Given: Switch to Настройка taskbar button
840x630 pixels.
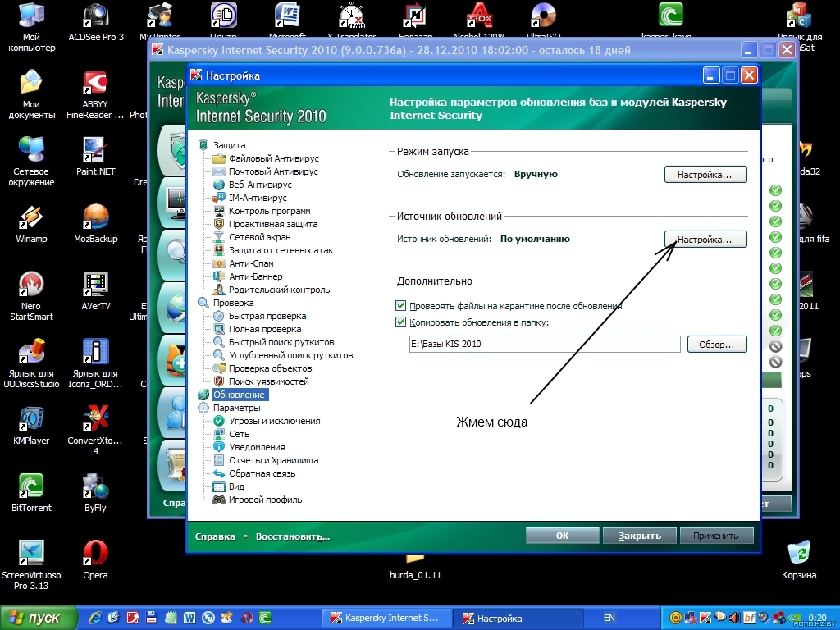Looking at the screenshot, I should point(517,619).
